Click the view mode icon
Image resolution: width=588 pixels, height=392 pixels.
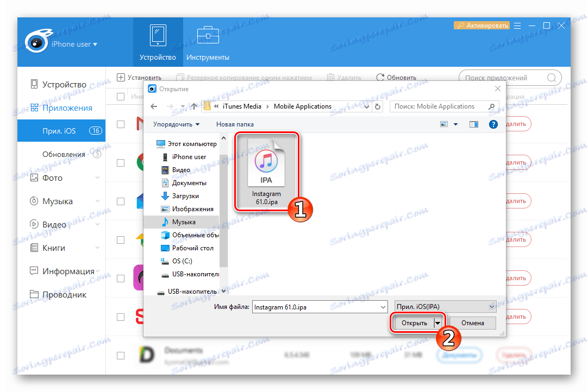(x=444, y=124)
